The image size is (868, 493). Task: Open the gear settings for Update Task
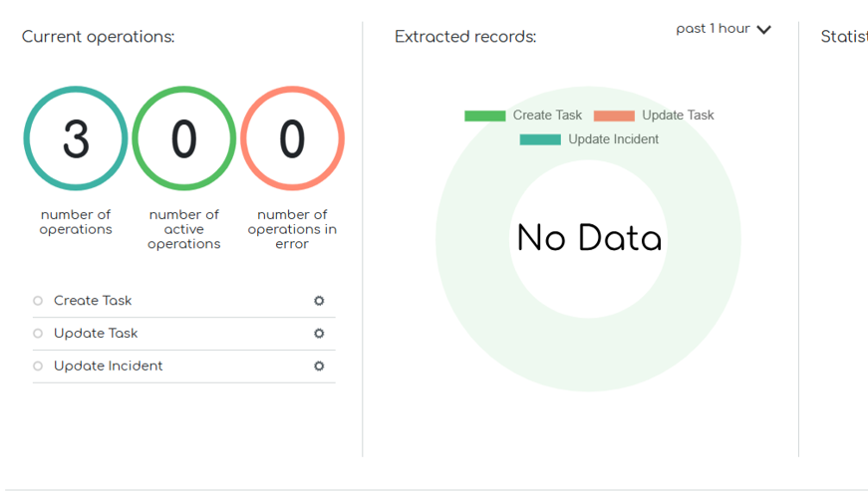click(x=319, y=334)
